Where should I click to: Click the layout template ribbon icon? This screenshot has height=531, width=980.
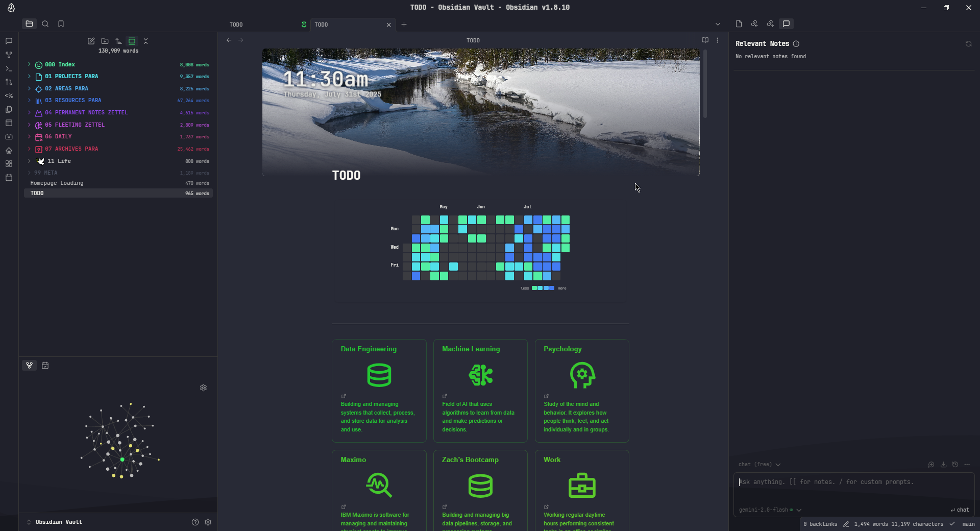(9, 123)
